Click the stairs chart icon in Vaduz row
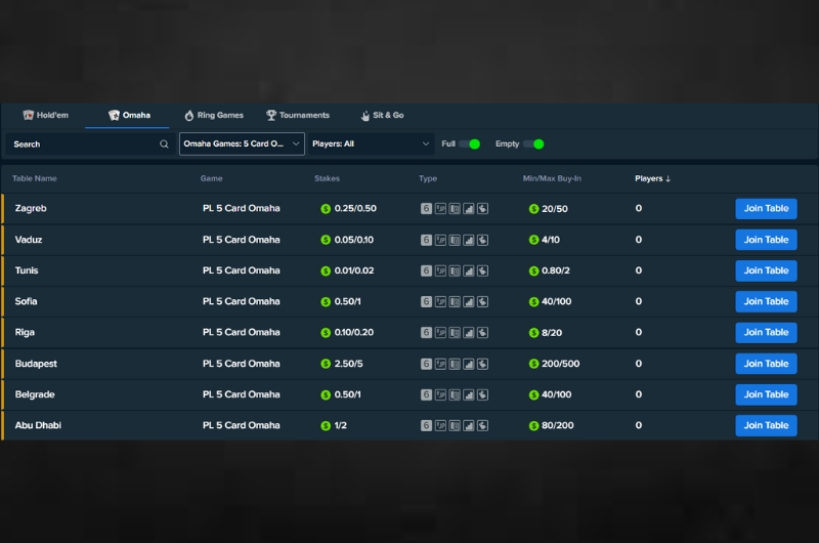 point(469,240)
